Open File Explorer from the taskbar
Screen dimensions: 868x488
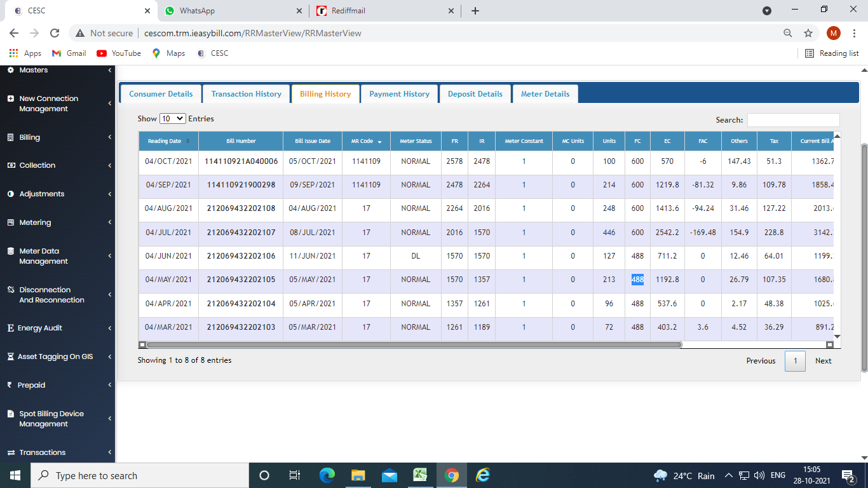[358, 475]
